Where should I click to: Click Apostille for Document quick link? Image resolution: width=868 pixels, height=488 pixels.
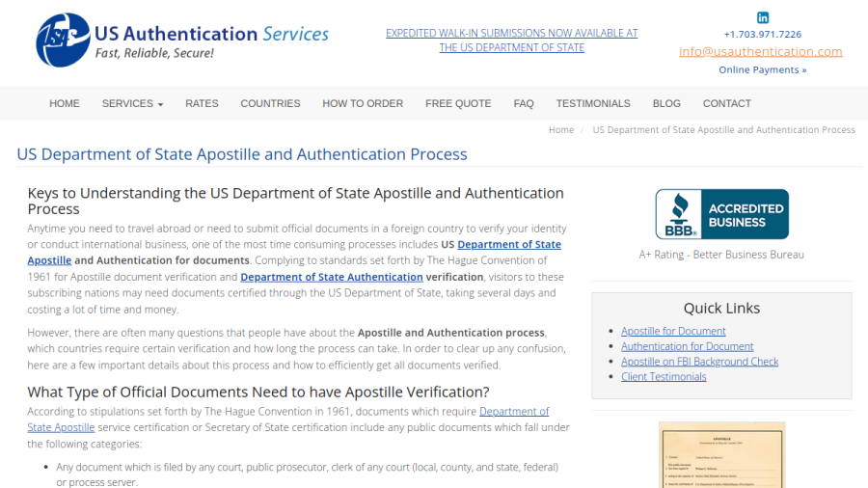point(673,331)
